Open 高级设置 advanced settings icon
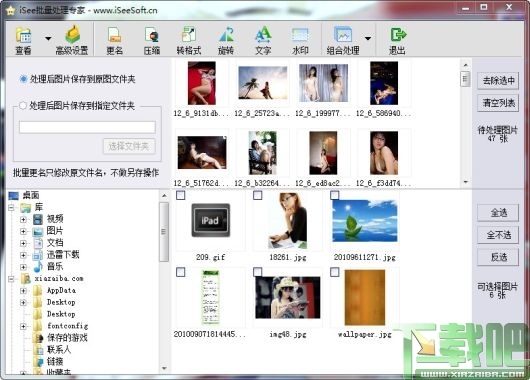The width and height of the screenshot is (530, 380). [x=72, y=40]
